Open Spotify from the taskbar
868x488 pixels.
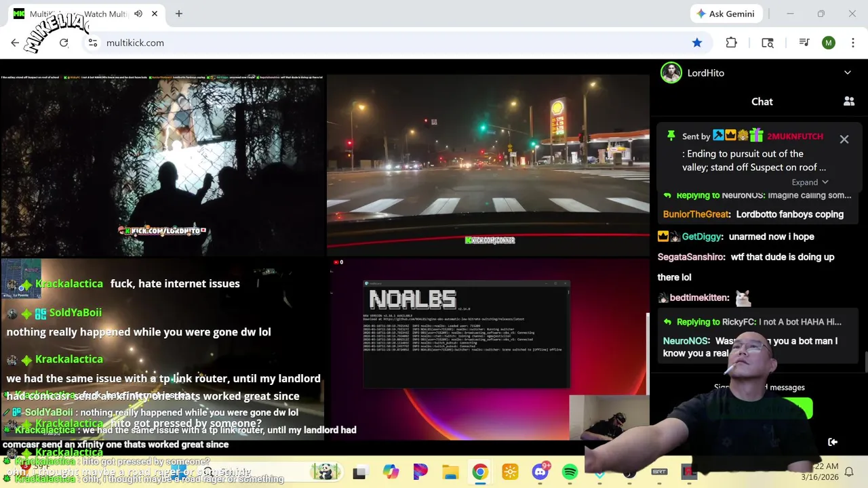570,472
